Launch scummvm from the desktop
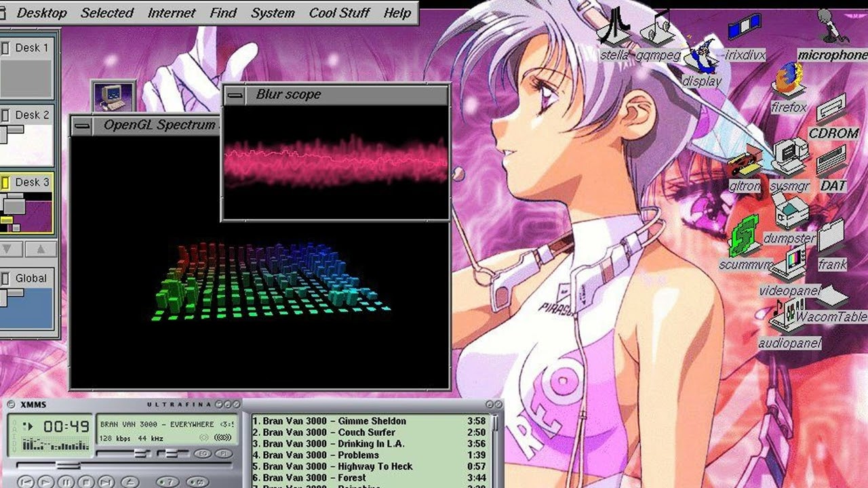The height and width of the screenshot is (488, 868). [745, 243]
